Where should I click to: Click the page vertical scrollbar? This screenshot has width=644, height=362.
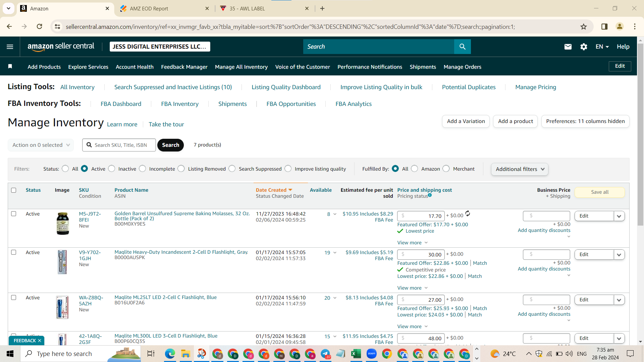tap(640, 134)
